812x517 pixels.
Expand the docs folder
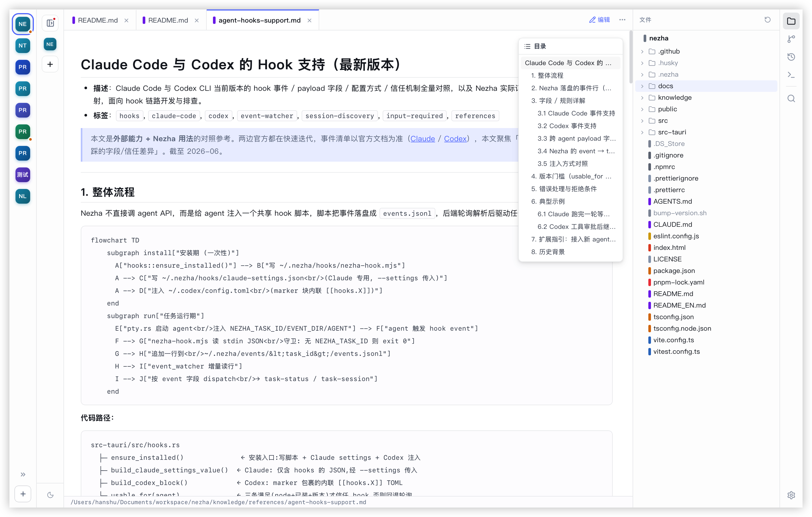point(706,86)
